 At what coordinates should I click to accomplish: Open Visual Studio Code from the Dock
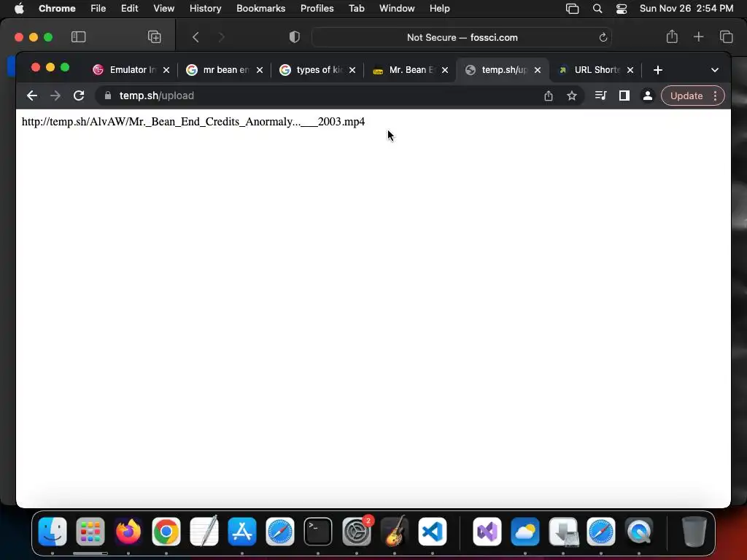pos(432,532)
